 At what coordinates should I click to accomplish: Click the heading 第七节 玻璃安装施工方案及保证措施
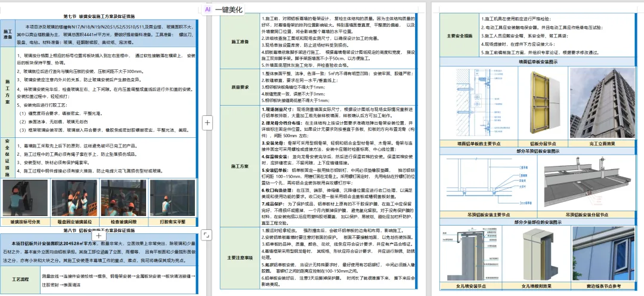(99, 17)
